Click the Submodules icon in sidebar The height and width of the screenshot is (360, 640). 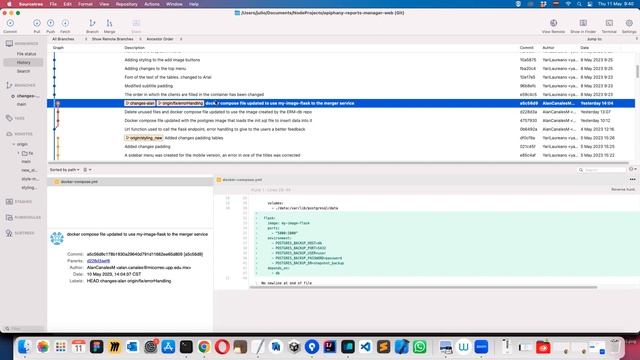tap(9, 218)
